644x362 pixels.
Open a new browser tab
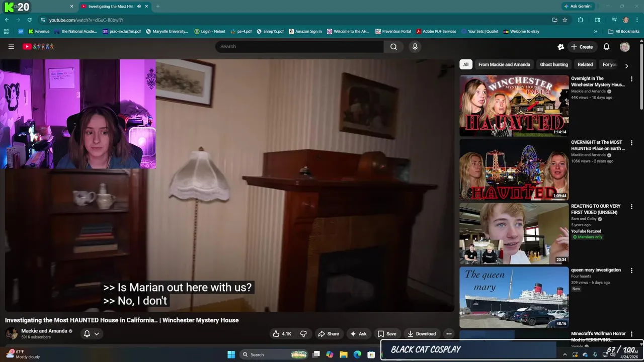[x=157, y=7]
